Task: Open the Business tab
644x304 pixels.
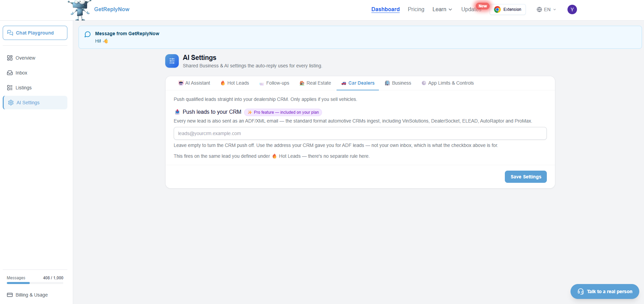Action: coord(398,83)
